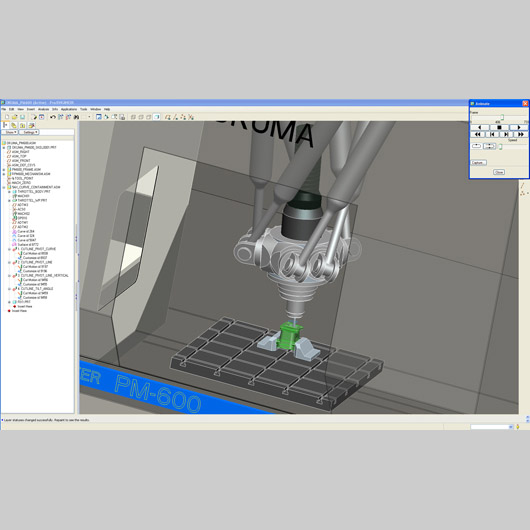Open the File menu
Viewport: 530px width, 530px height.
4,109
